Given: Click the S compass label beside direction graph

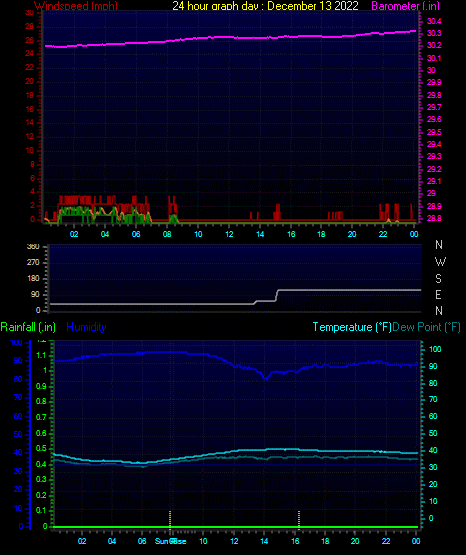Looking at the screenshot, I should (438, 279).
